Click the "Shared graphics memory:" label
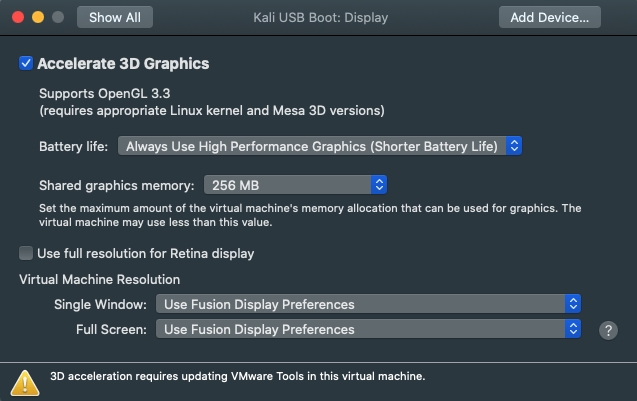Image resolution: width=637 pixels, height=401 pixels. click(116, 185)
